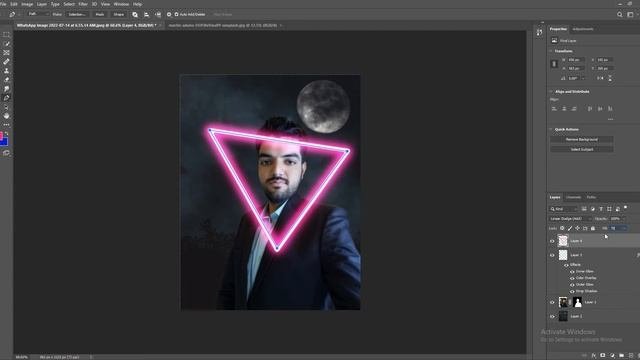
Task: Click the collapsed panel icon beside Properties
Action: pos(540,32)
